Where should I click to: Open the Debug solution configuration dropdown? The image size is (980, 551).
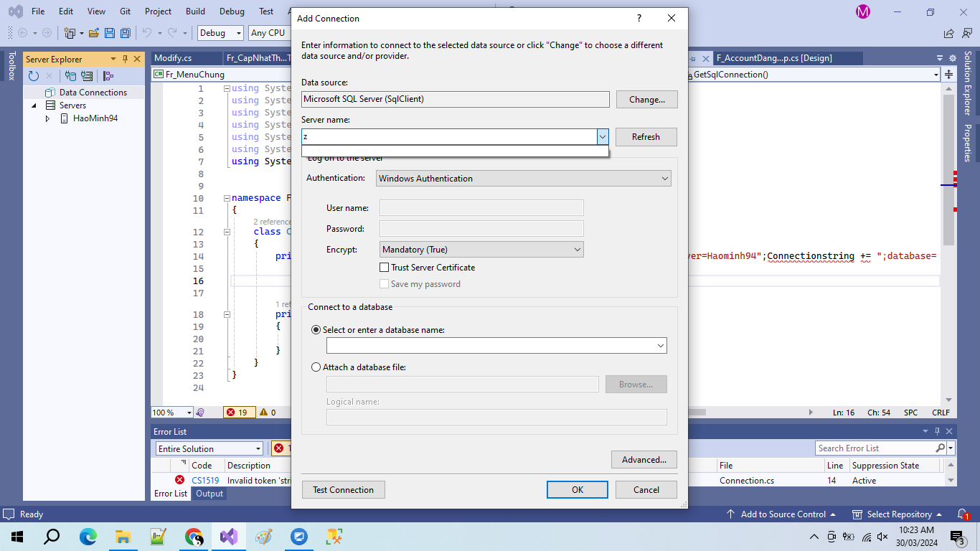pyautogui.click(x=221, y=33)
